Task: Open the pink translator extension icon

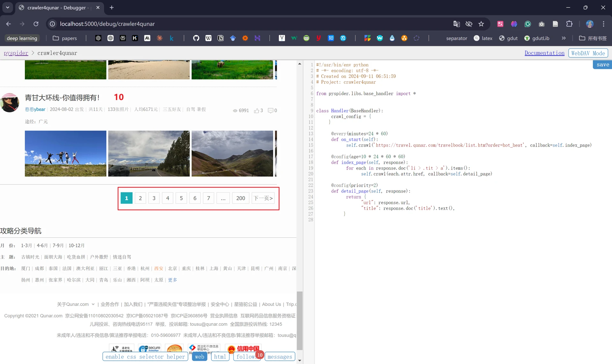Action: pyautogui.click(x=500, y=24)
